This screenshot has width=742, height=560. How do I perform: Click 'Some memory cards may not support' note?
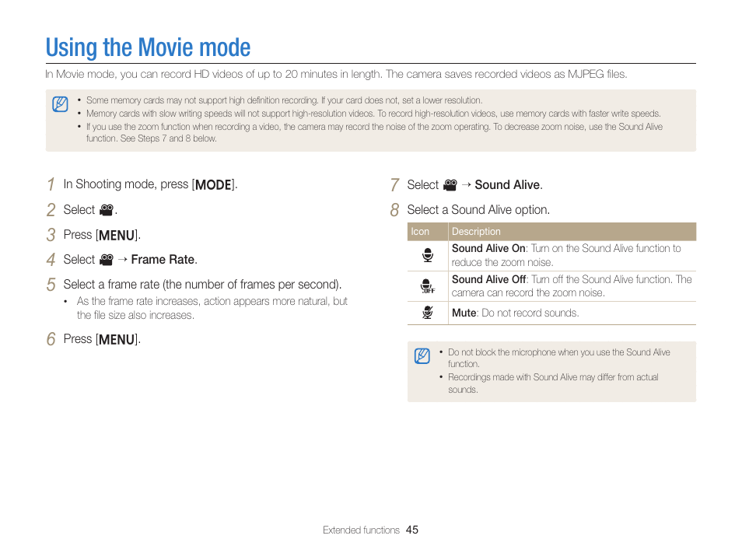coord(285,100)
